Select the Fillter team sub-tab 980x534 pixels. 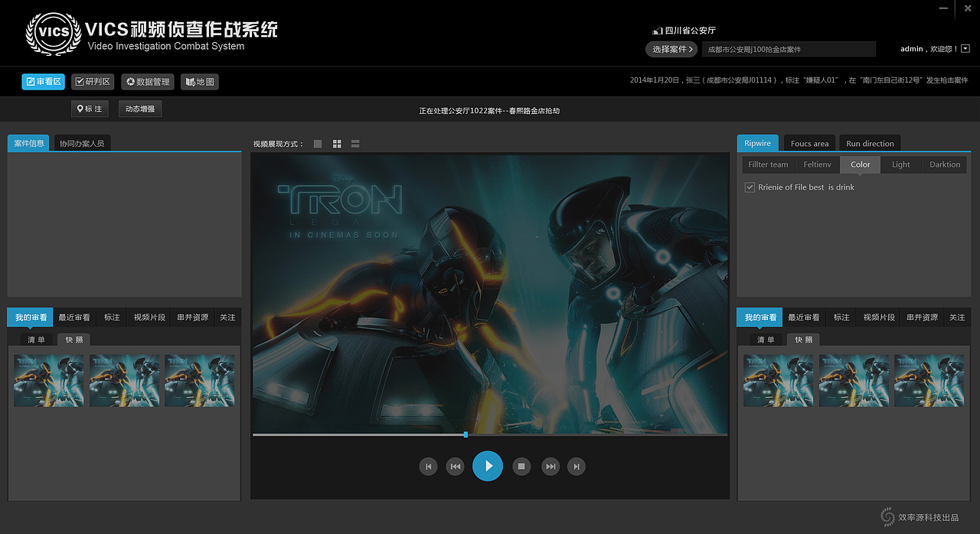tap(768, 164)
